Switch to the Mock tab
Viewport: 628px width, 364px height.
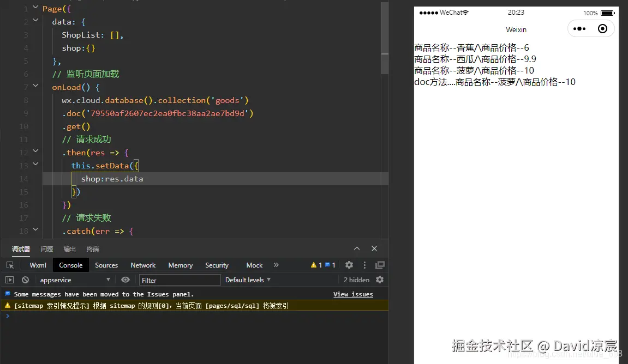(254, 265)
